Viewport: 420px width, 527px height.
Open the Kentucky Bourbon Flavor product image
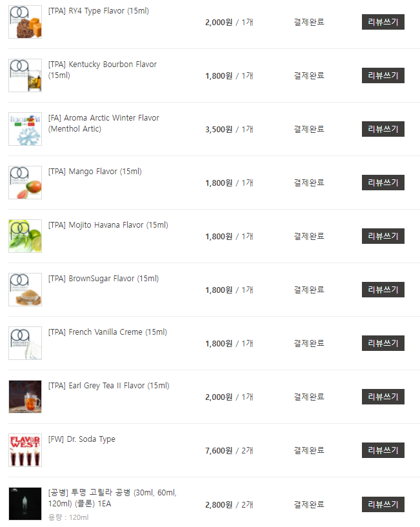coord(25,75)
